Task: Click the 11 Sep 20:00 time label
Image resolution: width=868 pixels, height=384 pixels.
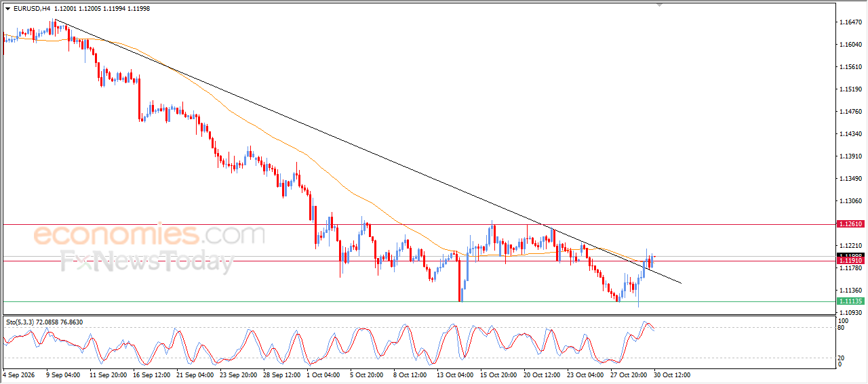Action: [x=107, y=374]
